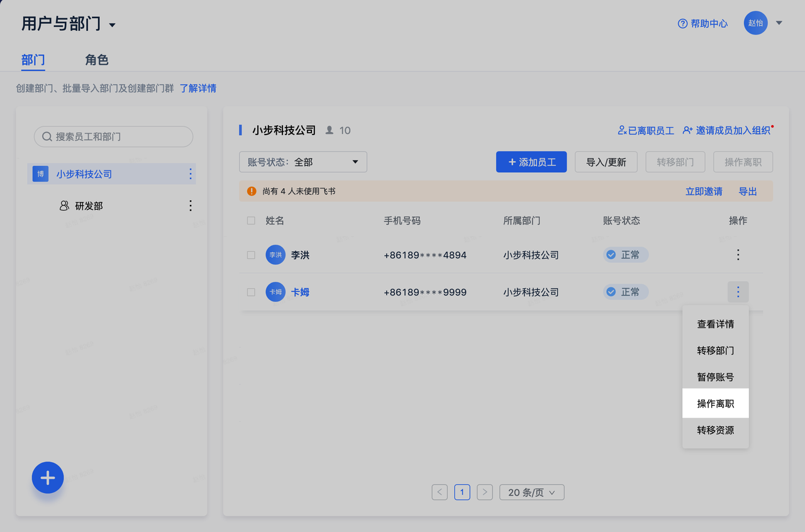Open the 赵怡 user avatar
The width and height of the screenshot is (805, 532).
coord(755,23)
